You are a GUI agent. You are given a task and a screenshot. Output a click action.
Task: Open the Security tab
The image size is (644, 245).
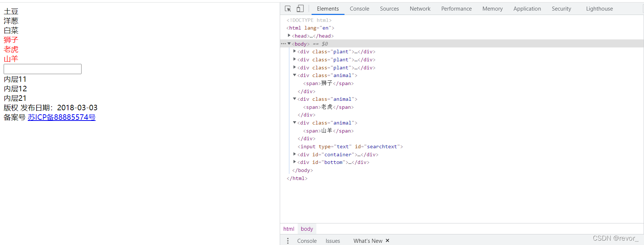tap(561, 9)
